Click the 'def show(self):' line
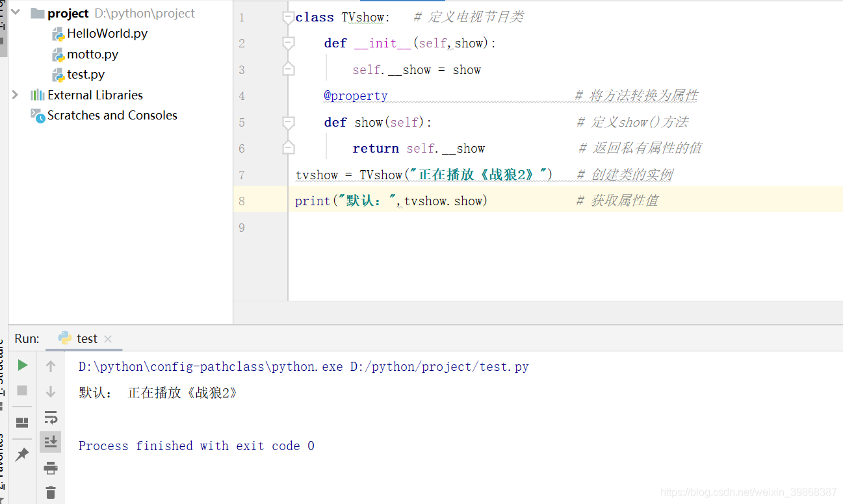This screenshot has height=504, width=843. 378,122
